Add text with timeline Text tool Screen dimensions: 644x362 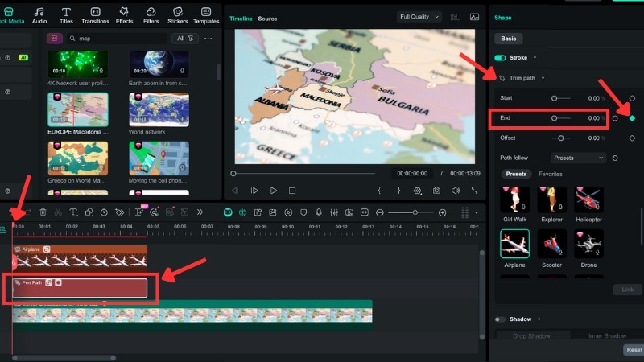(73, 212)
